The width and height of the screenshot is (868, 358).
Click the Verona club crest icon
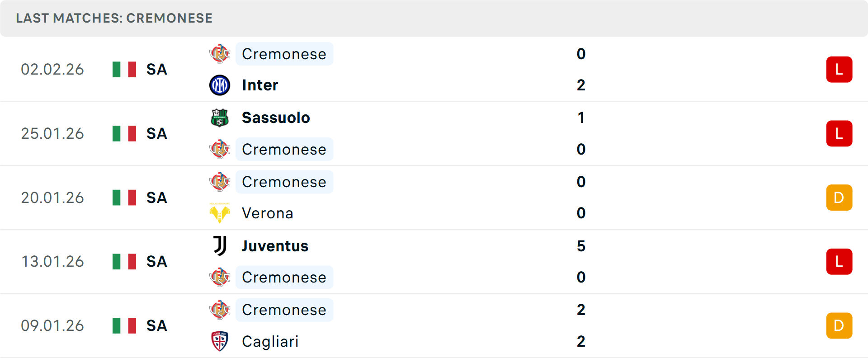pos(220,213)
